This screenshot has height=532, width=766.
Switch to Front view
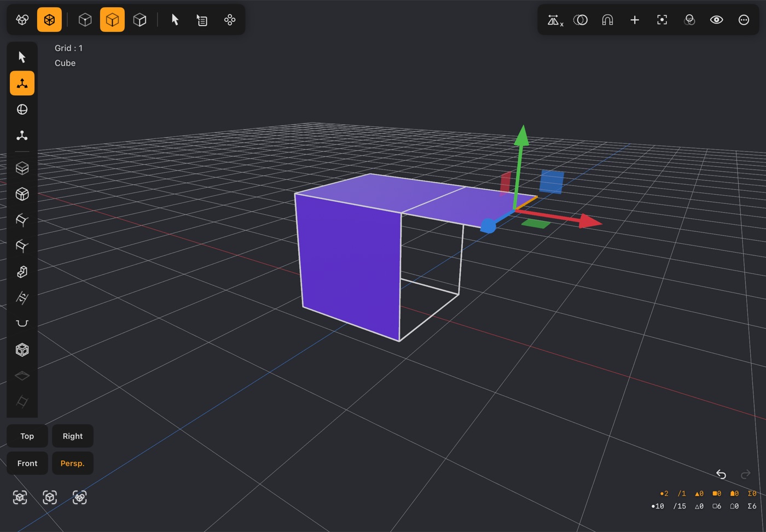click(27, 463)
